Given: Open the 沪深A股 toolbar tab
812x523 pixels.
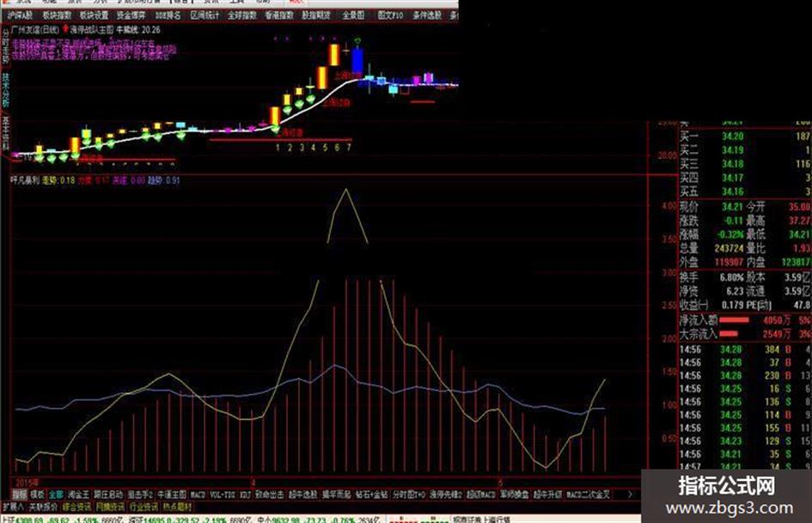Looking at the screenshot, I should pos(20,15).
